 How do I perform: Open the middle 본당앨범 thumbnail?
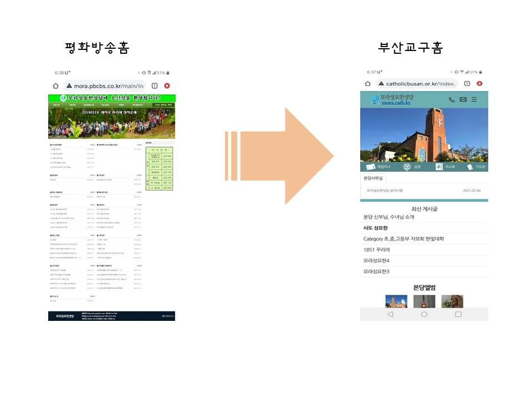(424, 301)
